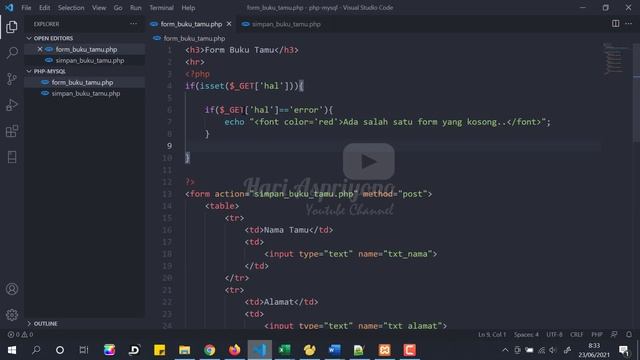Open the sixth activity bar panel icon
This screenshot has width=640, height=360.
tap(12, 157)
